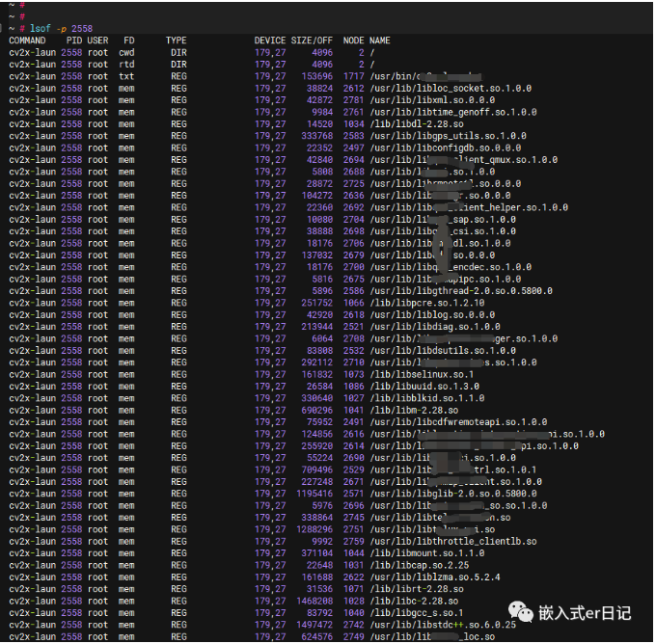
Task: Click path /usr/lib/libdsutils.so.1.0.0
Action: (443, 350)
